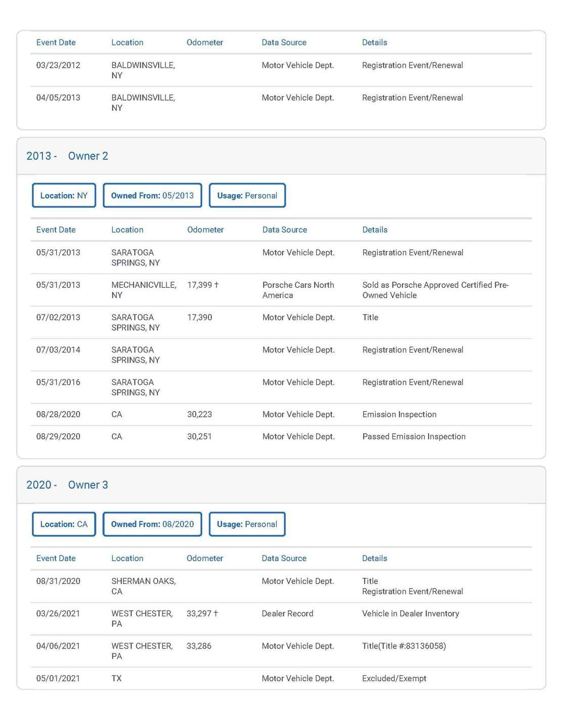Click the dagger symbol beside 33,297 odometer
Screen dimensions: 563x728
click(x=216, y=614)
